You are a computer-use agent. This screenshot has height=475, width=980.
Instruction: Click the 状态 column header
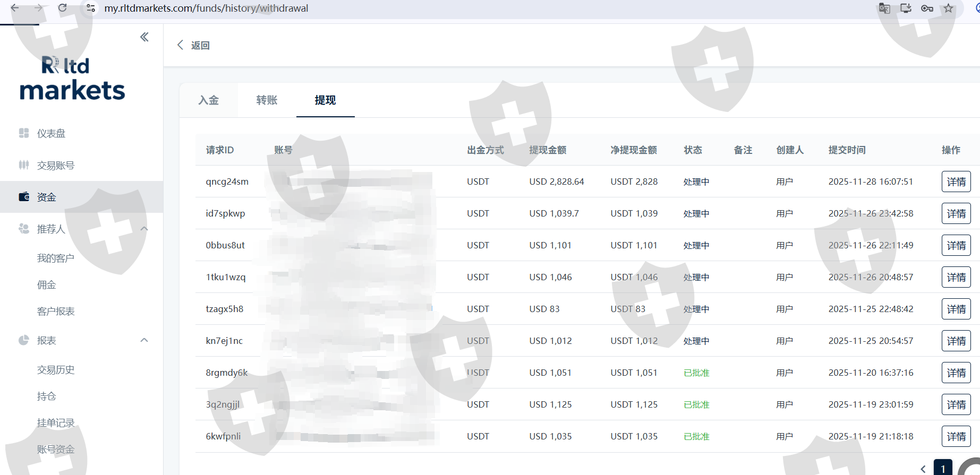[693, 150]
